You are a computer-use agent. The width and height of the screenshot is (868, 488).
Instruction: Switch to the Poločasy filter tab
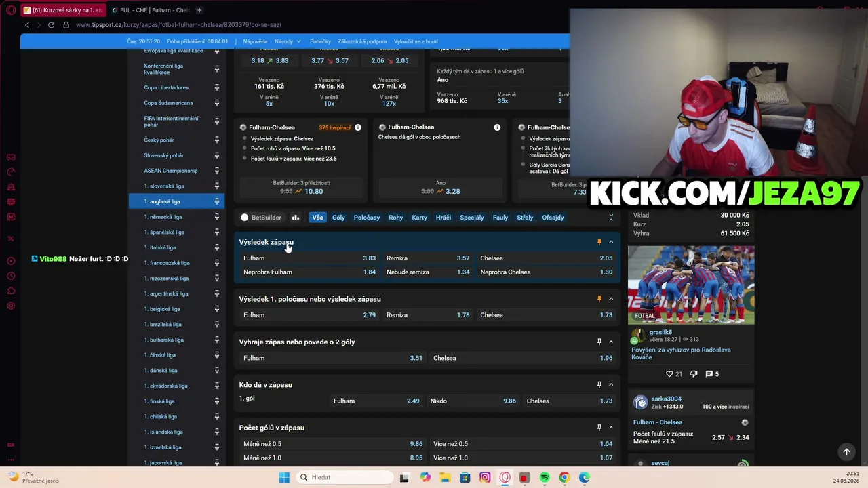[367, 218]
